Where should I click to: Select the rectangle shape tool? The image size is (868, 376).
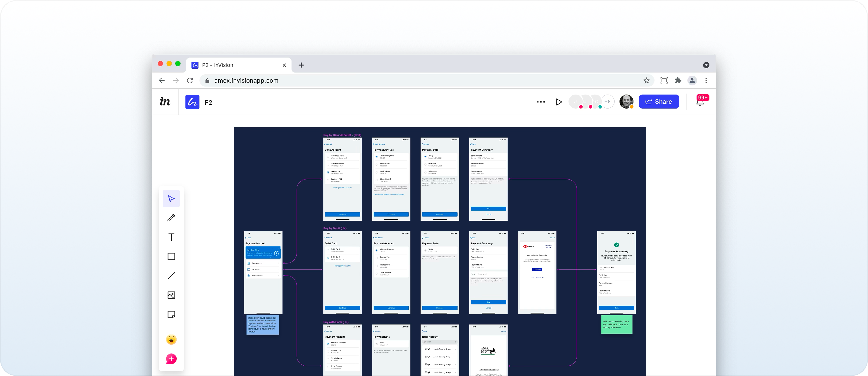coord(171,256)
